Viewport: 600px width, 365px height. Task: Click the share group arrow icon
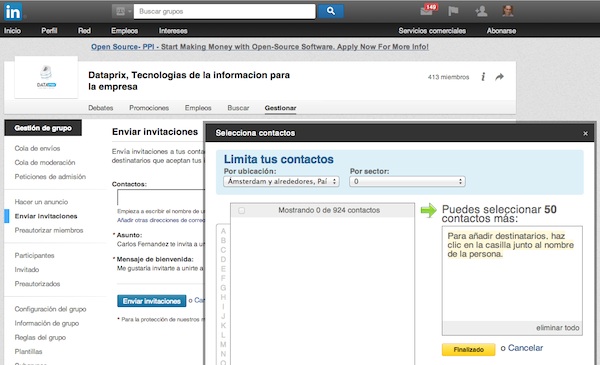coord(499,77)
